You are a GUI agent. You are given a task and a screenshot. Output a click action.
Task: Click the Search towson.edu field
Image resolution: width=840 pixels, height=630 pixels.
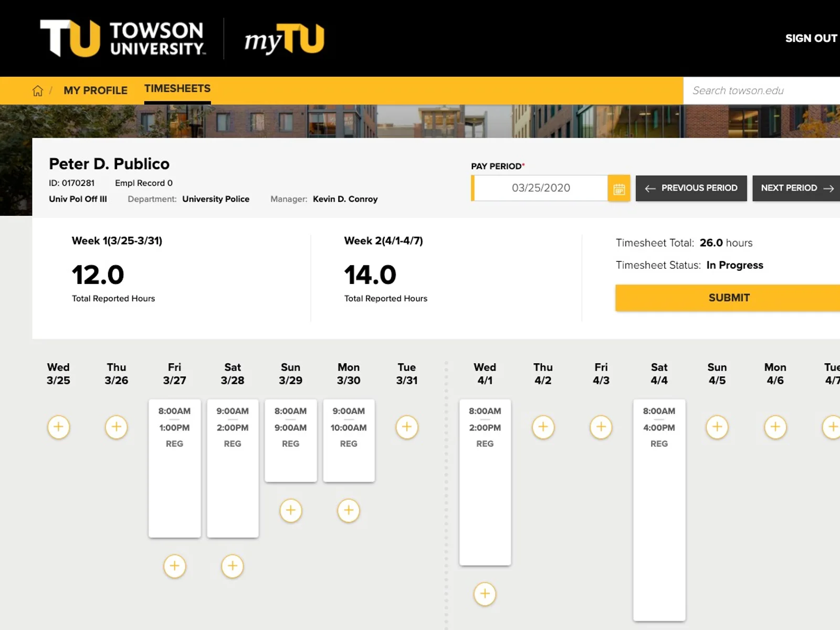coord(762,91)
